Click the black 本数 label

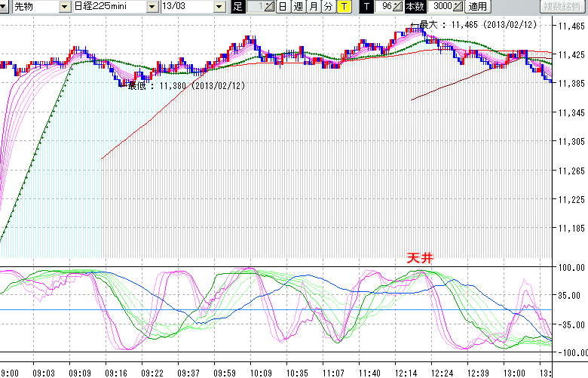(415, 7)
